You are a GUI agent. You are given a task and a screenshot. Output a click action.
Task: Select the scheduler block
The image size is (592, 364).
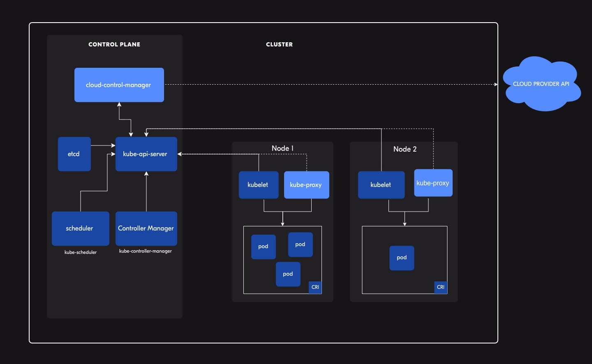click(x=80, y=228)
